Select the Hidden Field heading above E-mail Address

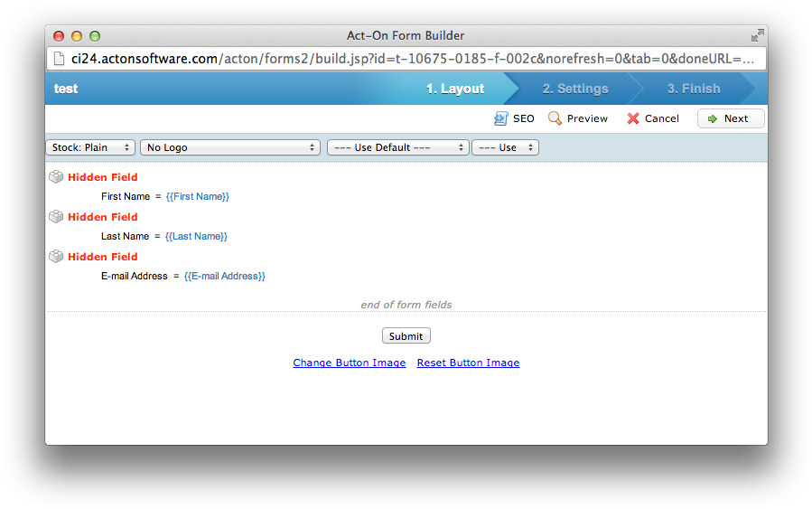[103, 257]
